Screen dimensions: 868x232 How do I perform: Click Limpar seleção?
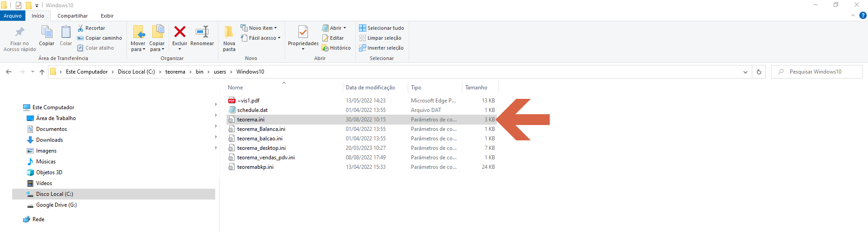click(380, 38)
